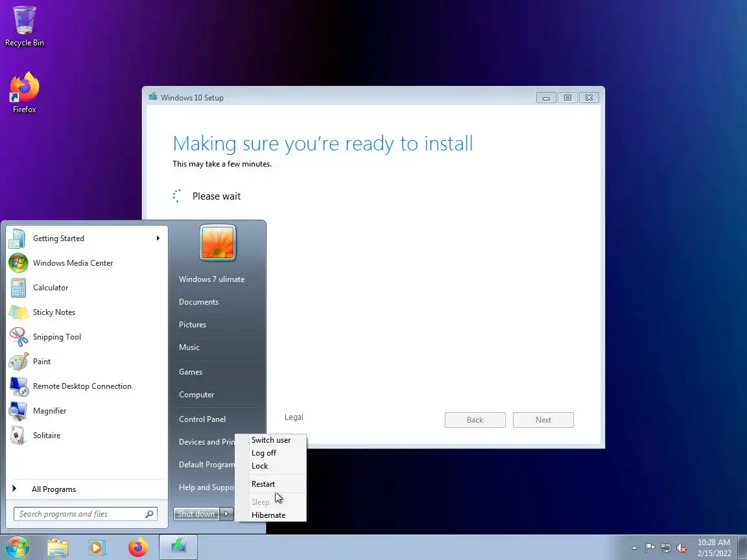Expand Getting Started submenu arrow
The width and height of the screenshot is (747, 560).
point(158,238)
